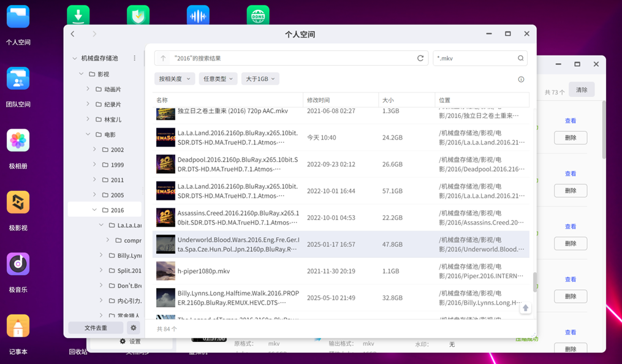Viewport: 622px width, 364px height.
Task: Click the topmost 查看 link in background window
Action: coord(571,121)
